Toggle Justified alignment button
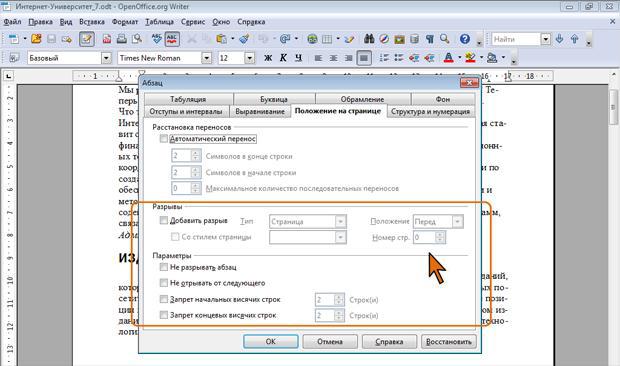 click(364, 58)
